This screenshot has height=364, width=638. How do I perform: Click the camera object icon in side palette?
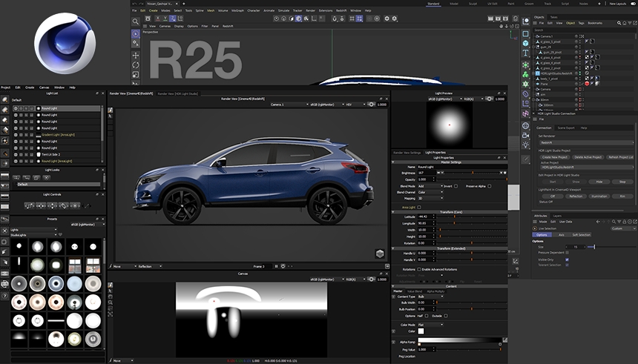526,135
